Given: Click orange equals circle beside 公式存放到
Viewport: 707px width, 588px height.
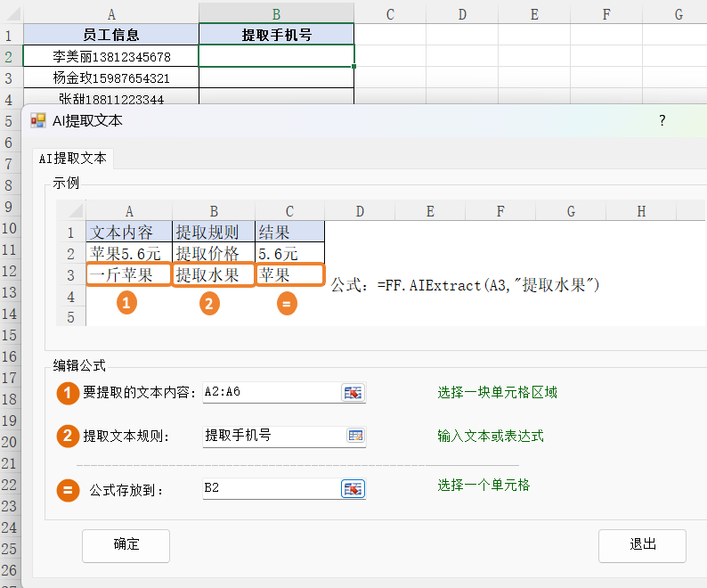Looking at the screenshot, I should pyautogui.click(x=68, y=490).
